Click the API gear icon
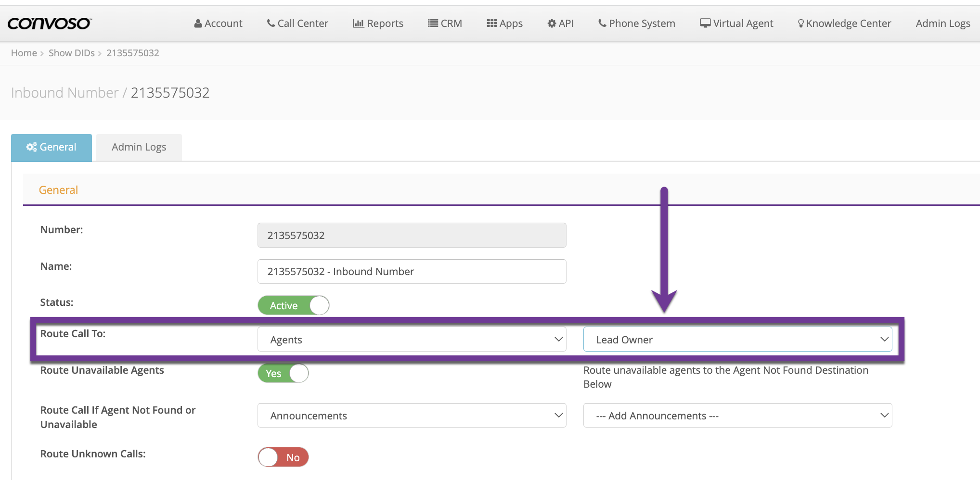This screenshot has width=980, height=480. click(x=552, y=23)
